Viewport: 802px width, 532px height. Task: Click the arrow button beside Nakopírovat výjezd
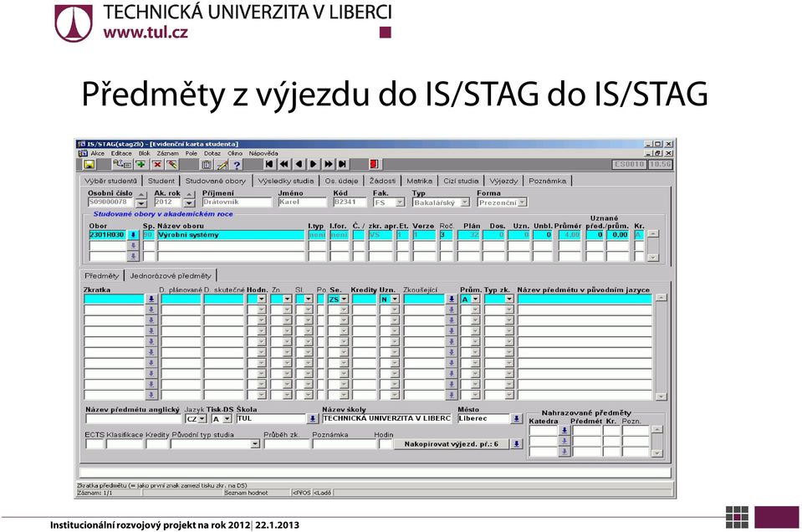pos(517,444)
